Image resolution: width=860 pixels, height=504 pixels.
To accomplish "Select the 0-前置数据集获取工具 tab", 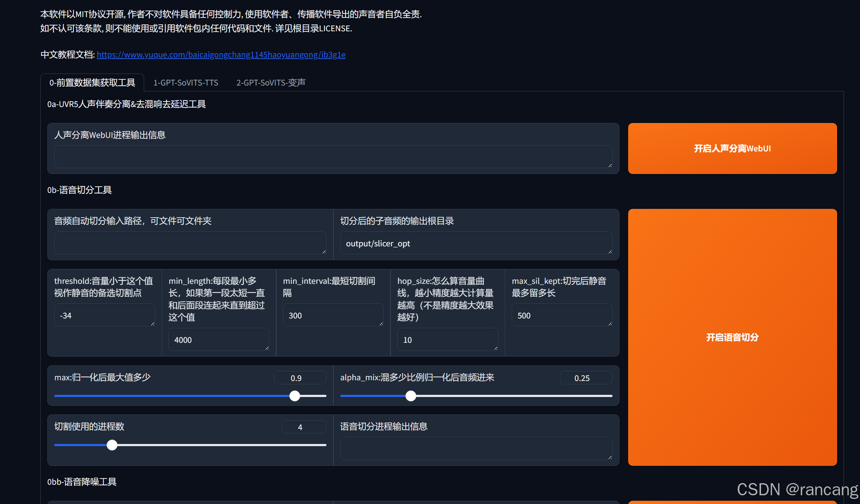I will coord(92,83).
